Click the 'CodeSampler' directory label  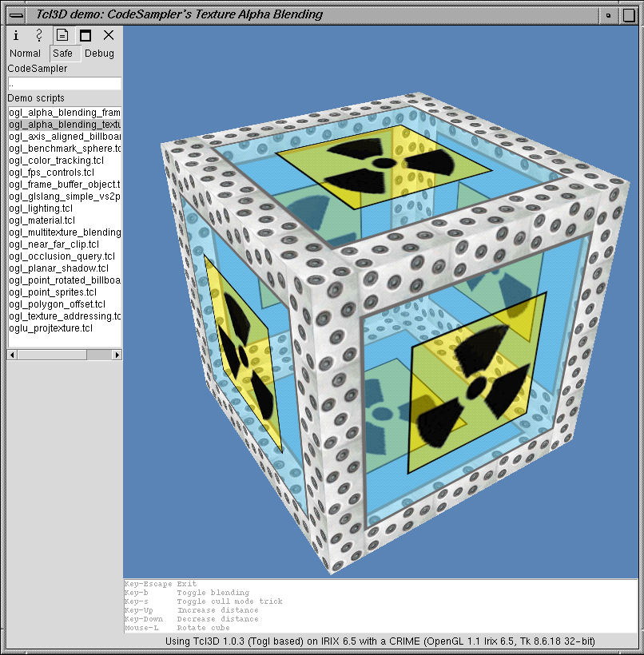[x=38, y=69]
